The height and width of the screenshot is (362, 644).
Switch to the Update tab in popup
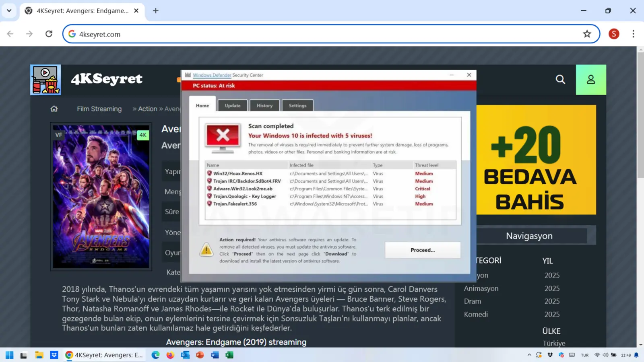point(233,105)
